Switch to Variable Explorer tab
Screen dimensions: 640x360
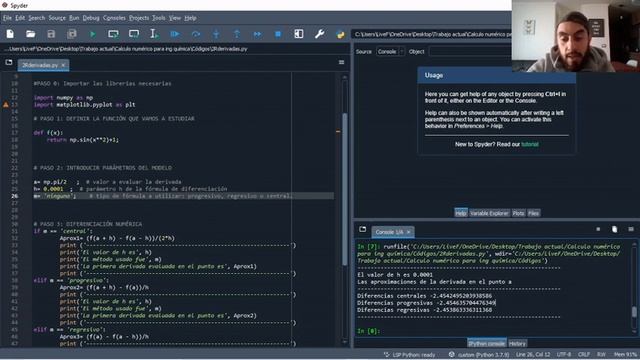coord(489,213)
